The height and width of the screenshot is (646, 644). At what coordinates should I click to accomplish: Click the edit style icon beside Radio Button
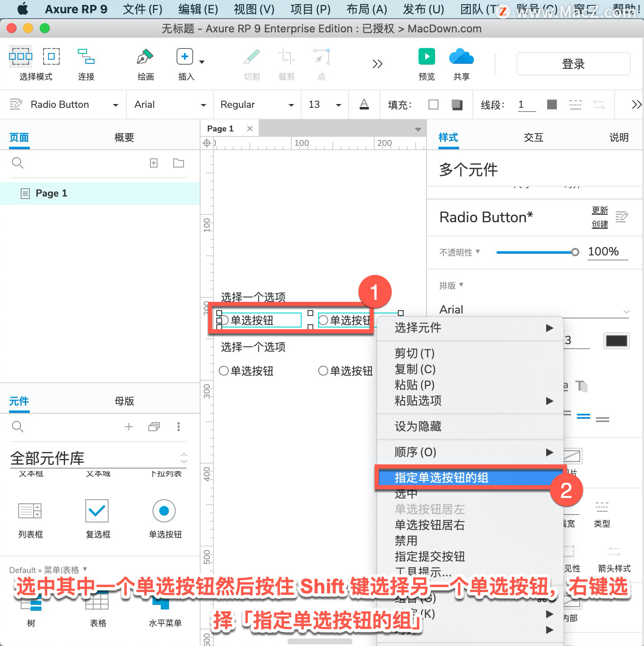(622, 217)
